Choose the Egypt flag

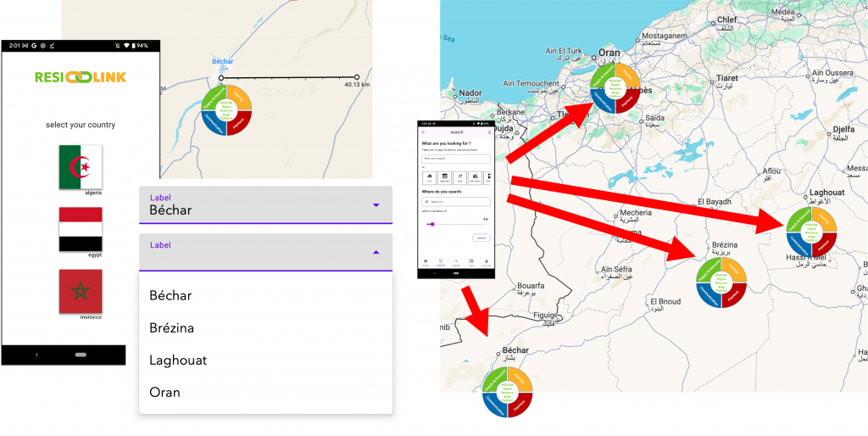point(81,229)
